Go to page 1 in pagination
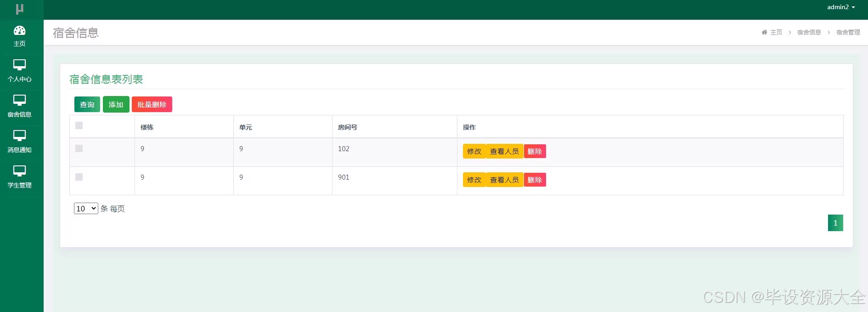The height and width of the screenshot is (312, 868). [835, 223]
